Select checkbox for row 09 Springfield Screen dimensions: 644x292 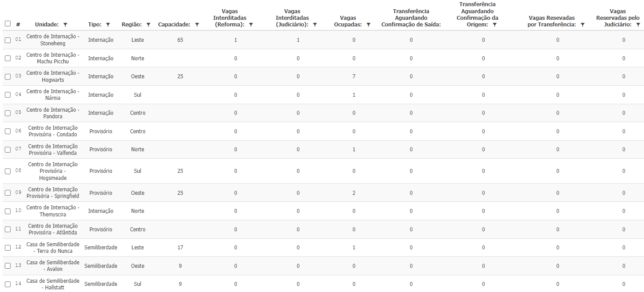click(8, 193)
